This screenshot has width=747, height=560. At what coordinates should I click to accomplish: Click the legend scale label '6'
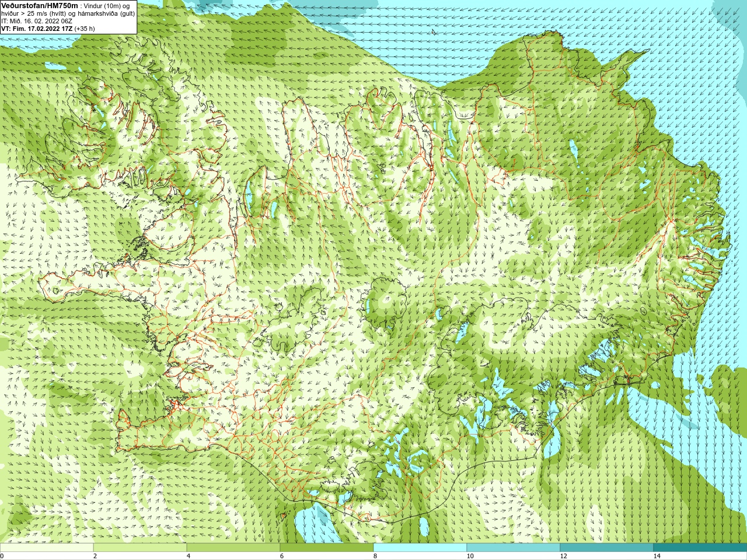click(282, 556)
